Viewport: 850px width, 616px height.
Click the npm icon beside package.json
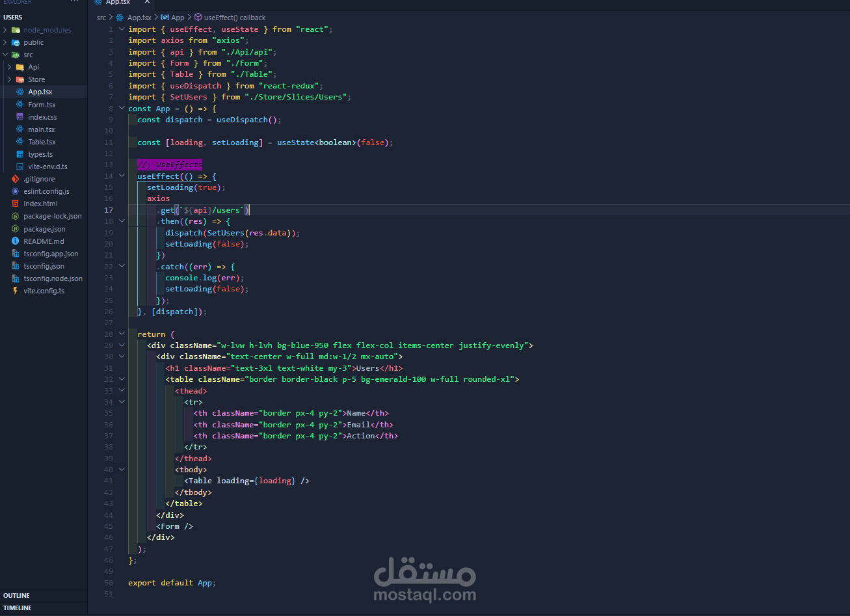(x=16, y=229)
